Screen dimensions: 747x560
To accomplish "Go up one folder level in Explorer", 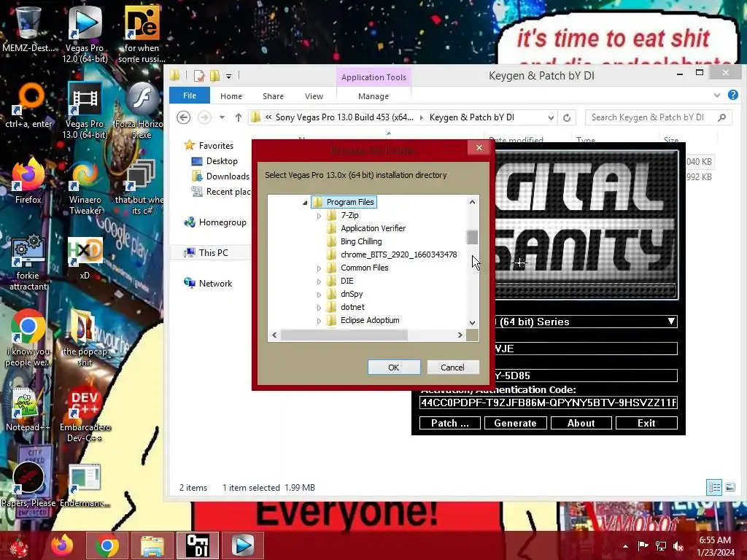I will (x=239, y=117).
